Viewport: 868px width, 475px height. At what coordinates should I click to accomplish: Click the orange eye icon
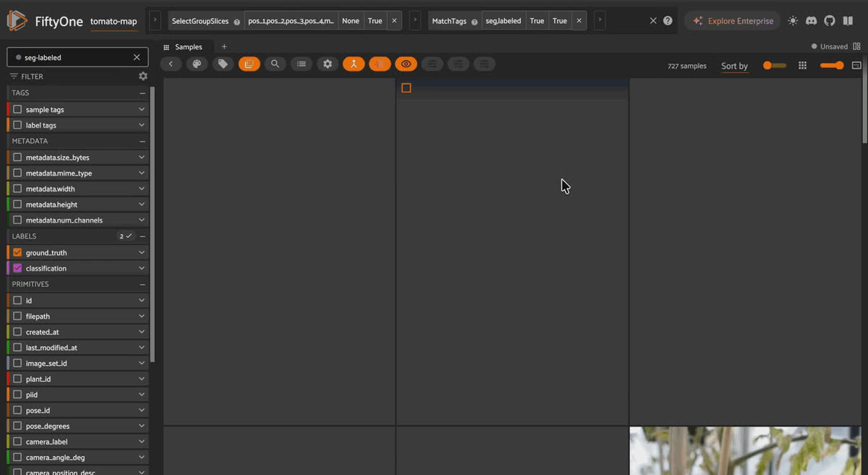[406, 64]
